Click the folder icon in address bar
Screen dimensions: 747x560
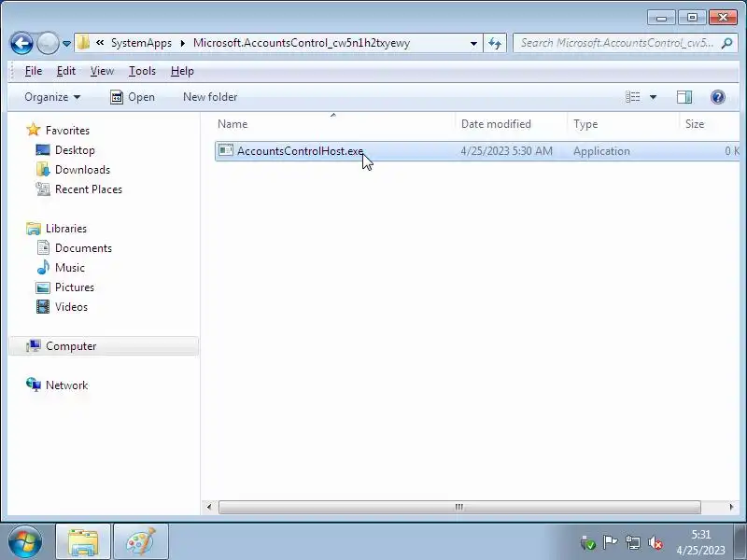[x=83, y=42]
